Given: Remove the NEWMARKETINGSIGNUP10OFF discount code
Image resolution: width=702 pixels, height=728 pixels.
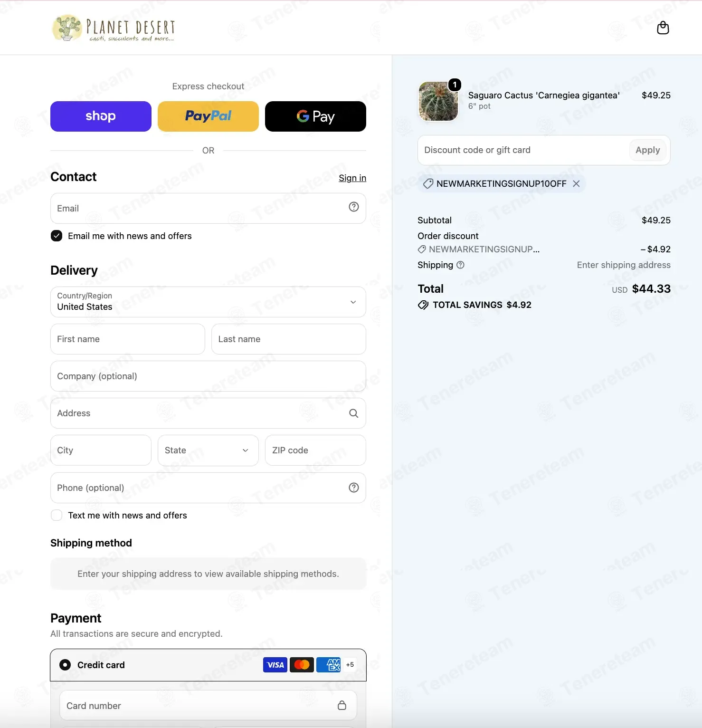Looking at the screenshot, I should tap(576, 183).
